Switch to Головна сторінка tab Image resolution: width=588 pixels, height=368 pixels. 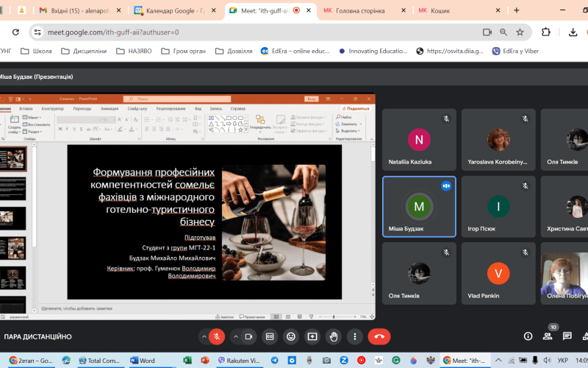click(360, 10)
